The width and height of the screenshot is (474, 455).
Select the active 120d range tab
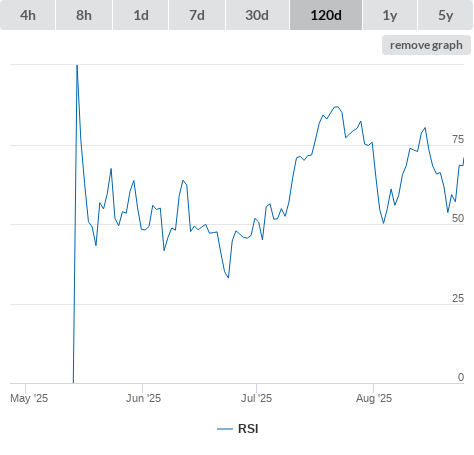pyautogui.click(x=326, y=15)
